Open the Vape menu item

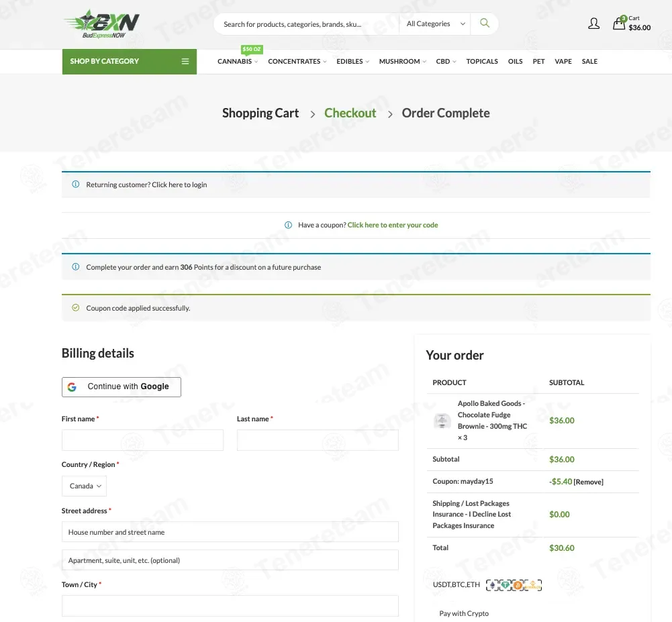563,61
